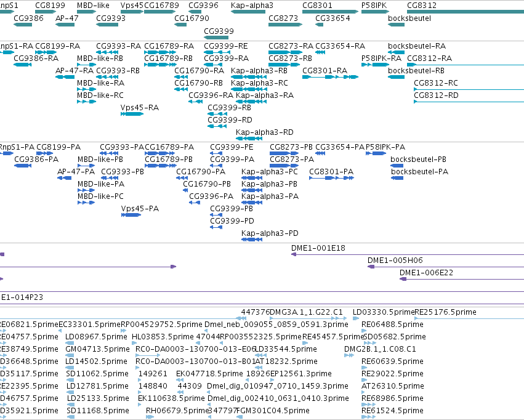
Task: Click the CG9399 gene arrow glyph
Action: point(216,38)
